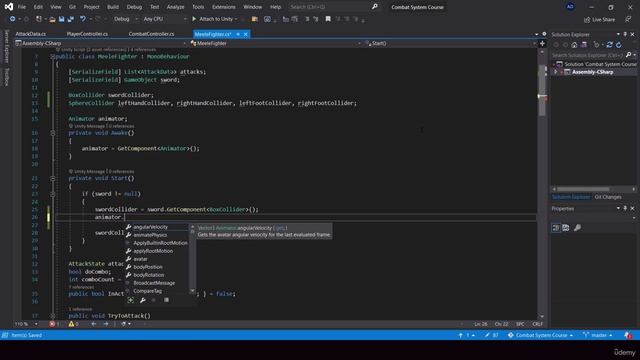Click the pending changes pencil icon
This screenshot has width=640, height=360.
(x=487, y=335)
